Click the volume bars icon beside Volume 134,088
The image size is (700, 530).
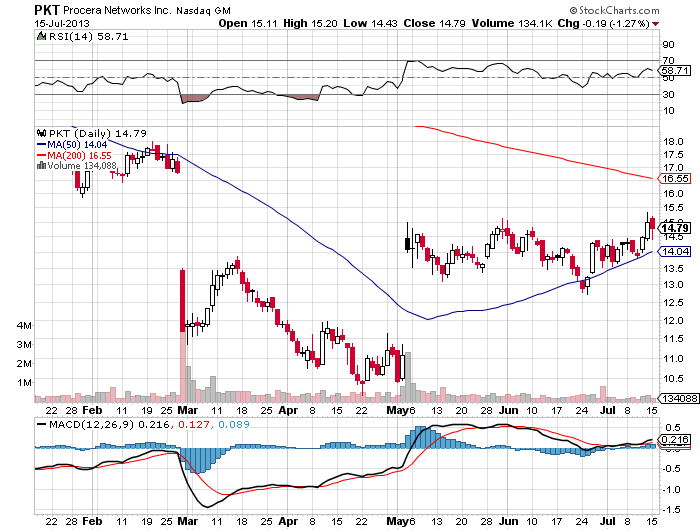(42, 165)
